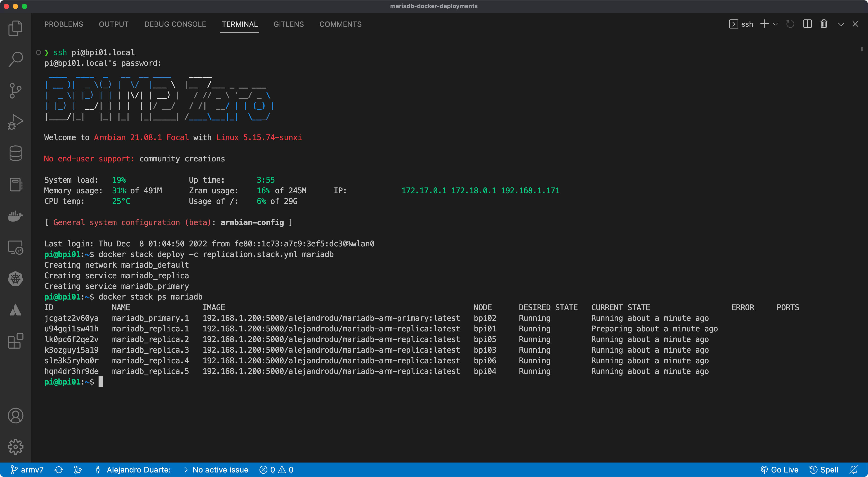Image resolution: width=868 pixels, height=477 pixels.
Task: Open Run and Debug view icon
Action: tap(16, 122)
